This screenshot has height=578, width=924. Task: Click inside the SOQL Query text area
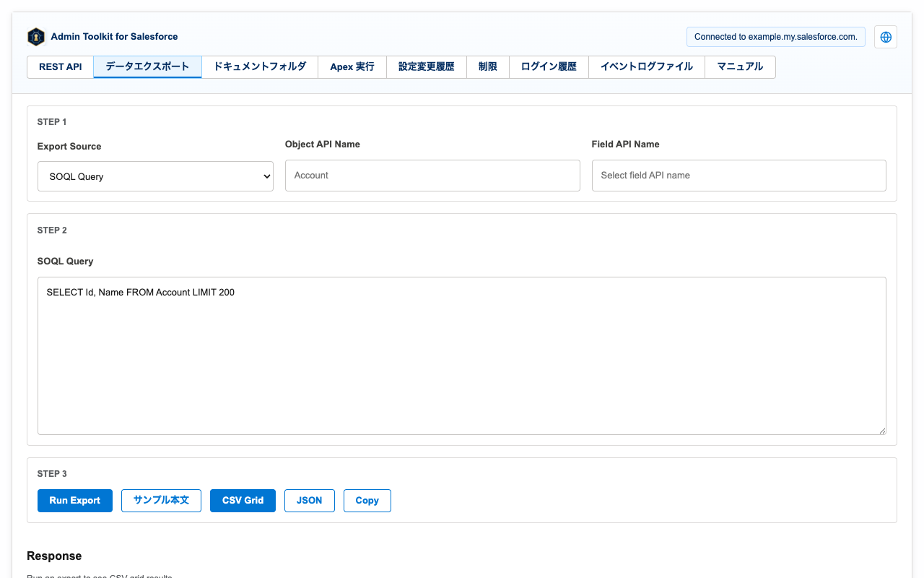tap(462, 356)
